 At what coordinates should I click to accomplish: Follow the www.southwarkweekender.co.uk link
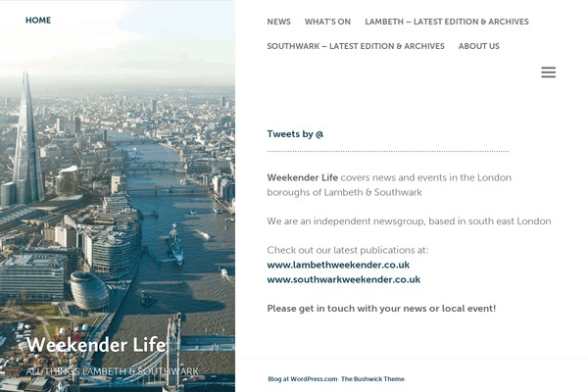click(344, 279)
